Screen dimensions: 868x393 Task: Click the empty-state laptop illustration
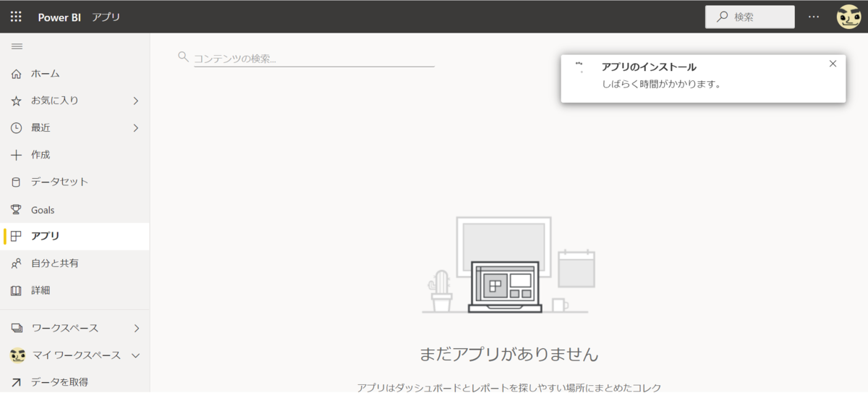(504, 287)
